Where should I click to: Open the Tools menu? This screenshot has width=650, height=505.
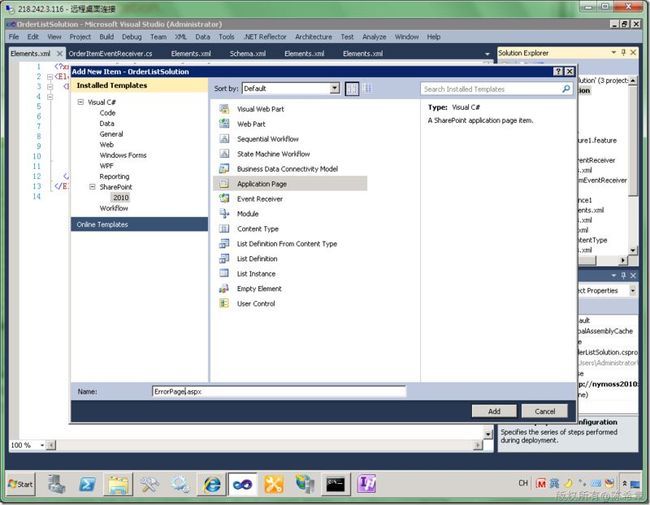click(x=226, y=37)
